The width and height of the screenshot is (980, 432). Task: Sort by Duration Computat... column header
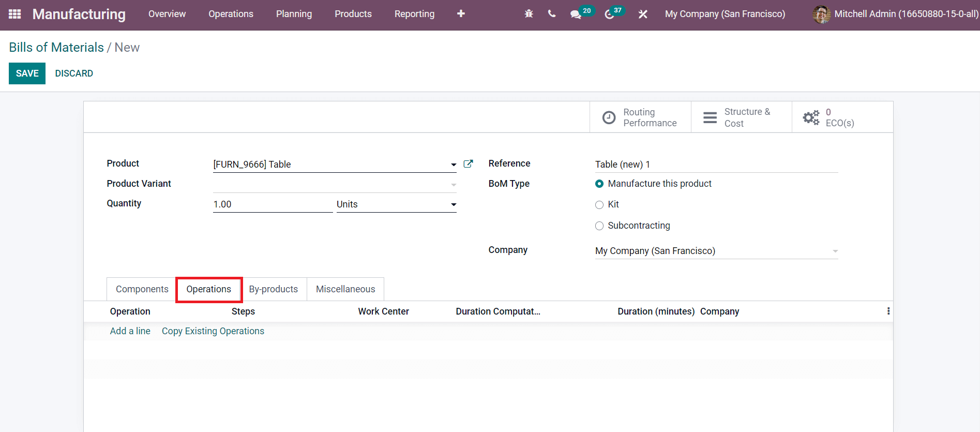[x=498, y=311]
